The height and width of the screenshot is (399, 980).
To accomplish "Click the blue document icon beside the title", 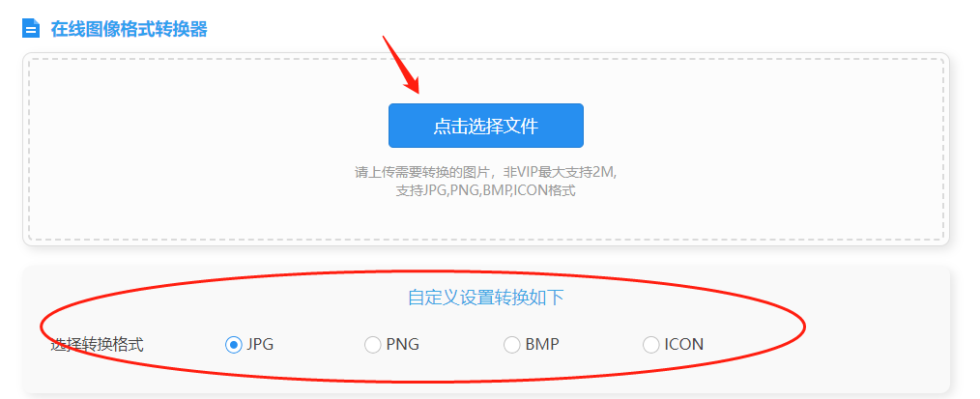I will click(x=31, y=28).
